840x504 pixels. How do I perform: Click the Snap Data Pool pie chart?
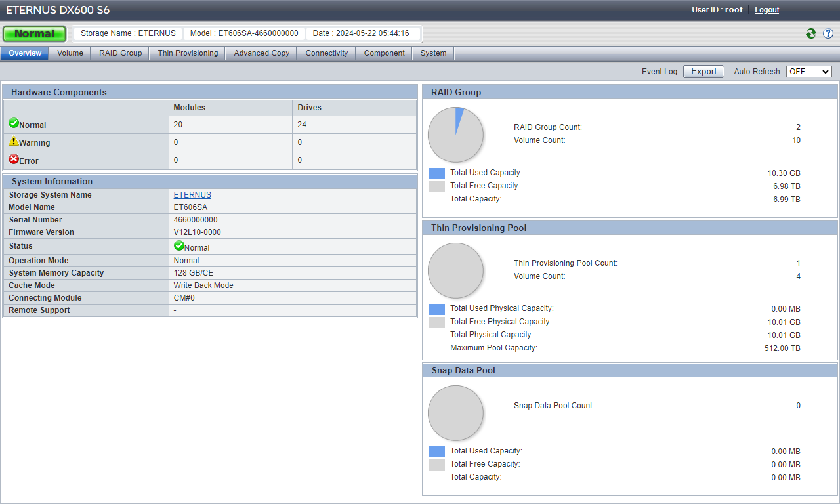[x=455, y=413]
